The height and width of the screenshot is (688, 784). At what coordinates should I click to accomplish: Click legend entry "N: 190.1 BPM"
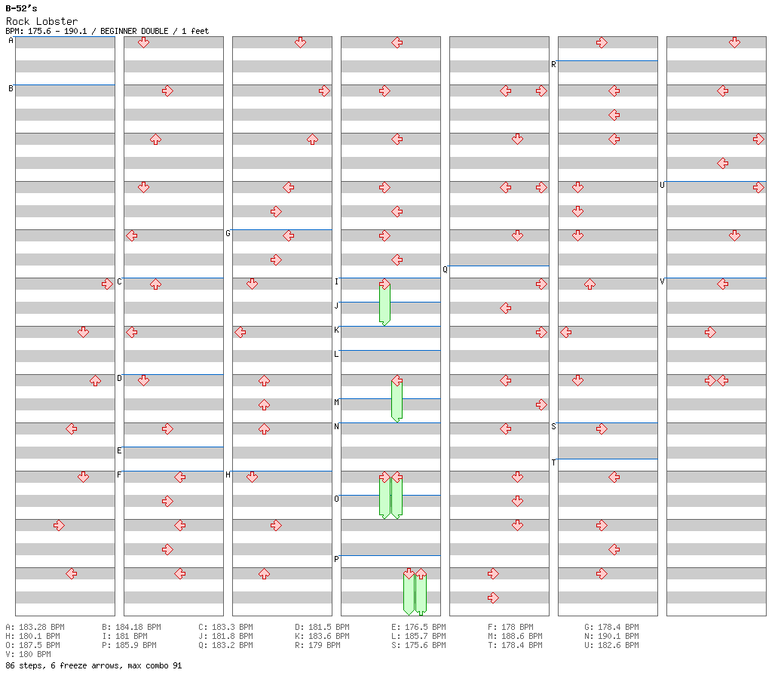[611, 637]
